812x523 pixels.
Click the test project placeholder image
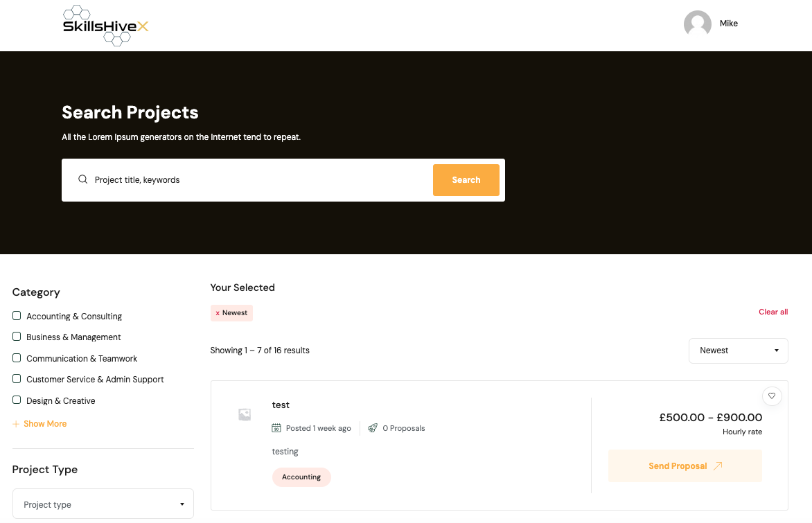[245, 415]
